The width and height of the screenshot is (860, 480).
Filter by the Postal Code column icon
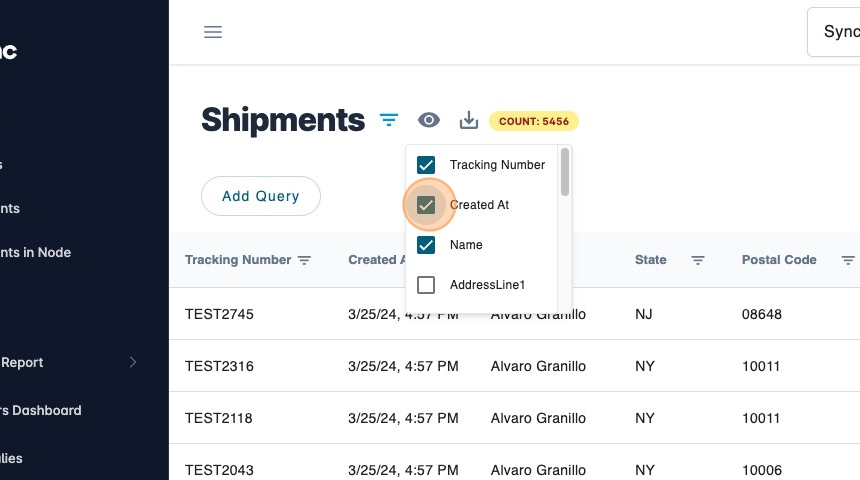click(x=847, y=260)
